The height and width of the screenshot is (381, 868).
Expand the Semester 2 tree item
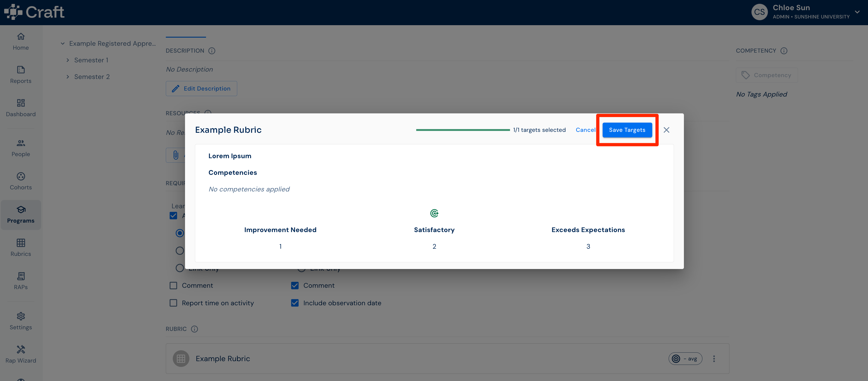coord(68,77)
